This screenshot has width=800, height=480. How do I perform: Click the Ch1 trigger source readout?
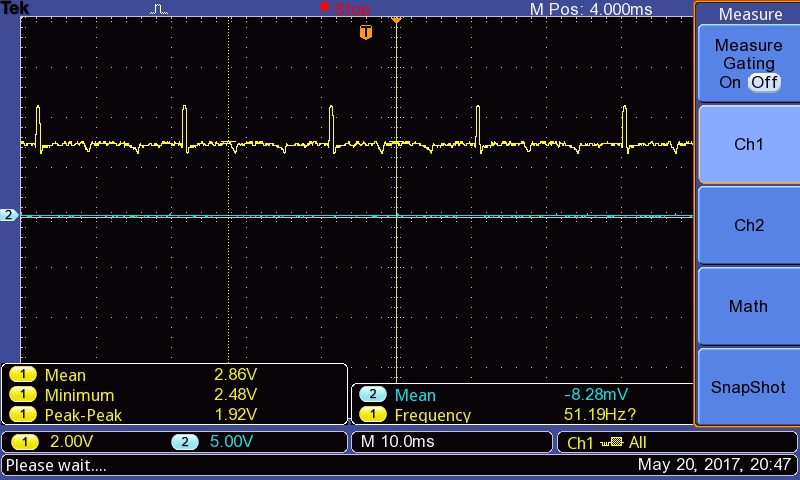pos(580,443)
